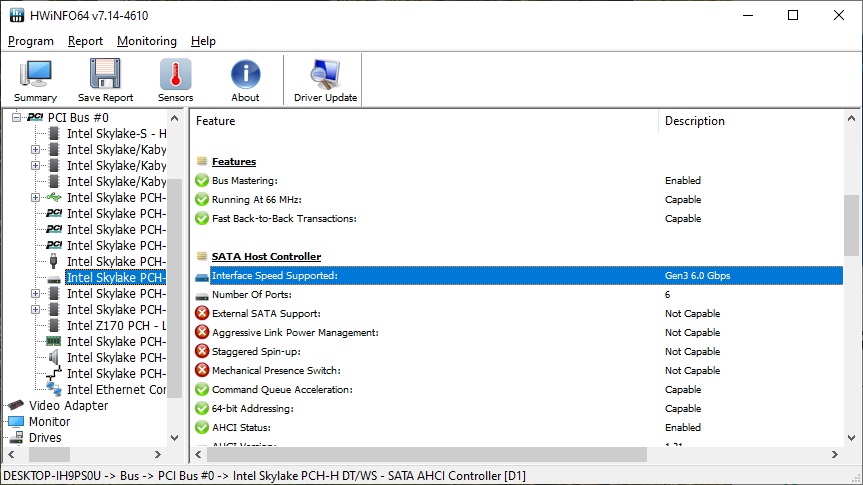
Task: Launch Driver Update from toolbar
Action: point(325,81)
